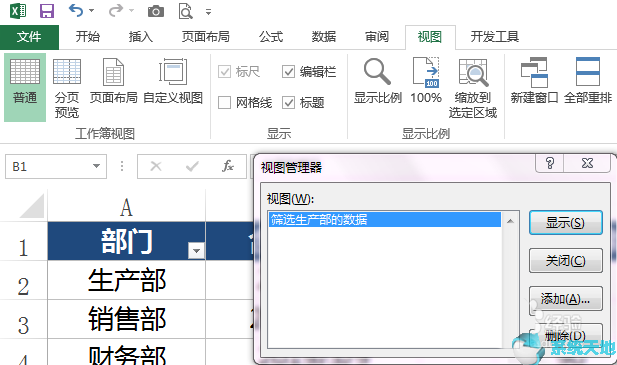This screenshot has height=365, width=617.
Task: Select the cell containing 销售部
Action: (x=126, y=319)
